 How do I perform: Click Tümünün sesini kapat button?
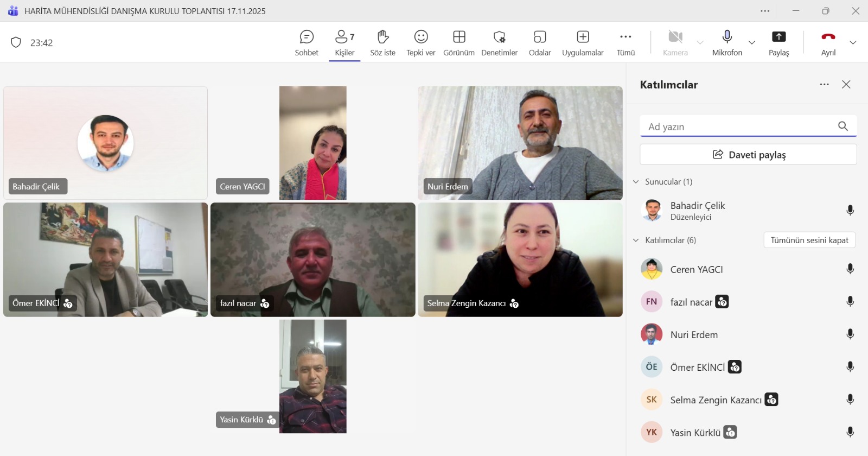[809, 240]
